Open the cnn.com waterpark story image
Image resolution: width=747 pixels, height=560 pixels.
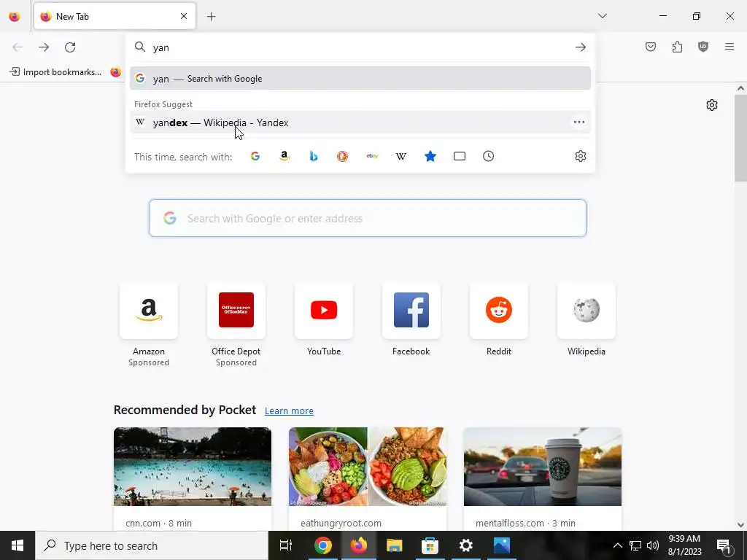[x=193, y=466]
